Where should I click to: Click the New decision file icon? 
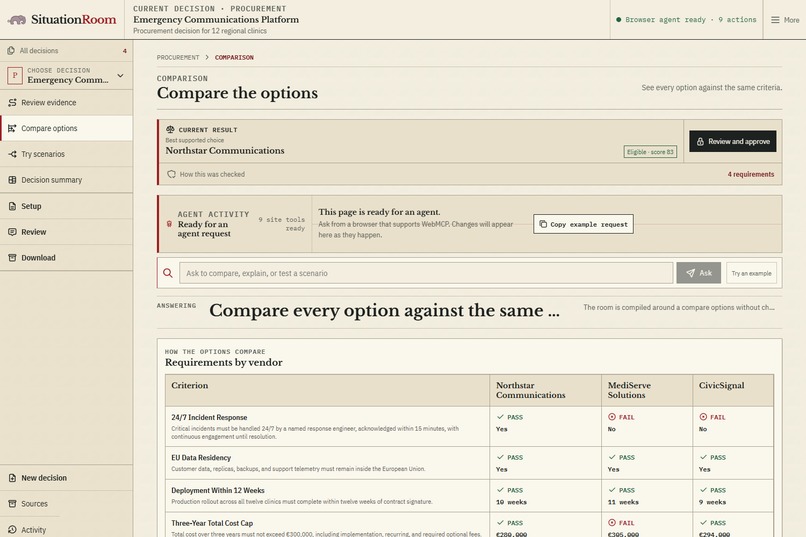tap(12, 478)
